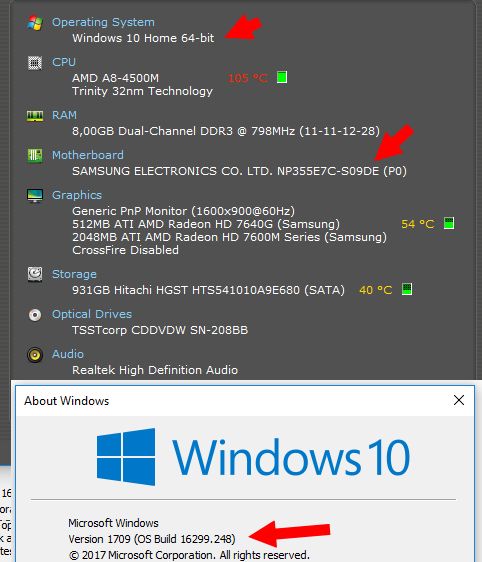Image resolution: width=482 pixels, height=562 pixels.
Task: Click the green graphics temperature indicator at 54 °C
Action: [449, 223]
